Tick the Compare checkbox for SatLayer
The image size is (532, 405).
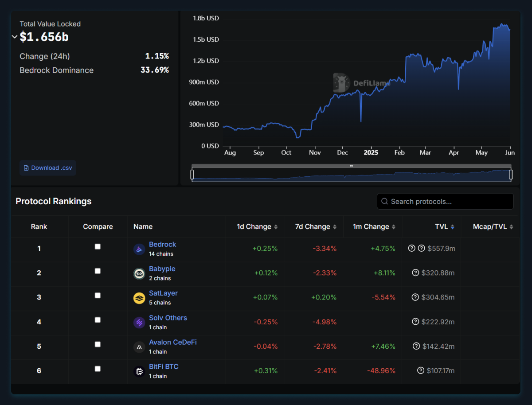pyautogui.click(x=98, y=295)
